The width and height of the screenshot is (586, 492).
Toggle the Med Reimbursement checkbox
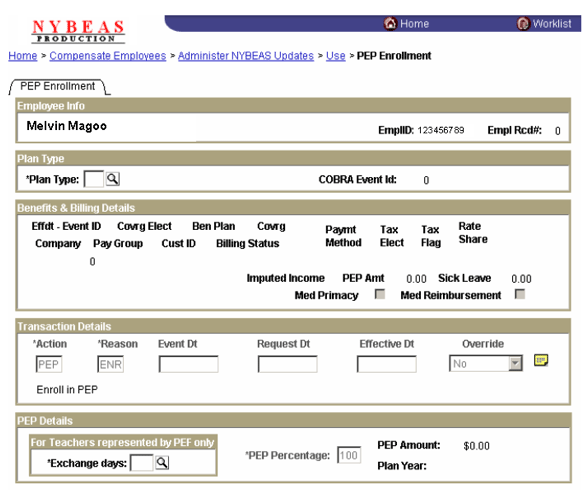[520, 294]
